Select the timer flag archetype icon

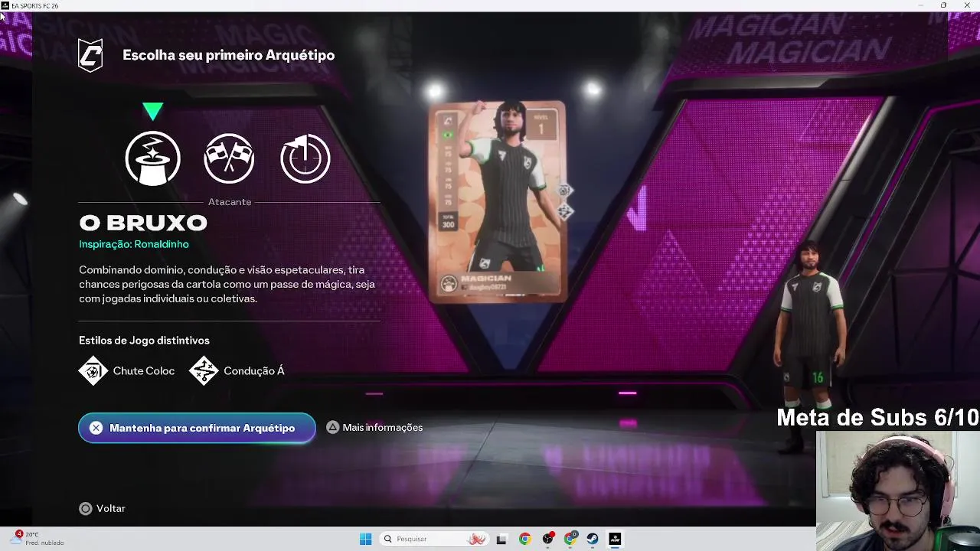305,158
